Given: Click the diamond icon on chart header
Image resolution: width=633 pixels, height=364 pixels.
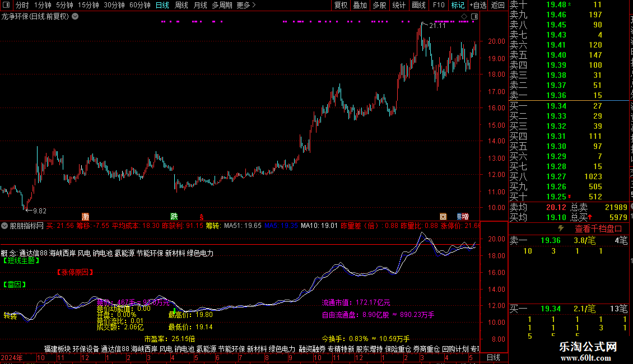Looking at the screenshot, I should 464,17.
